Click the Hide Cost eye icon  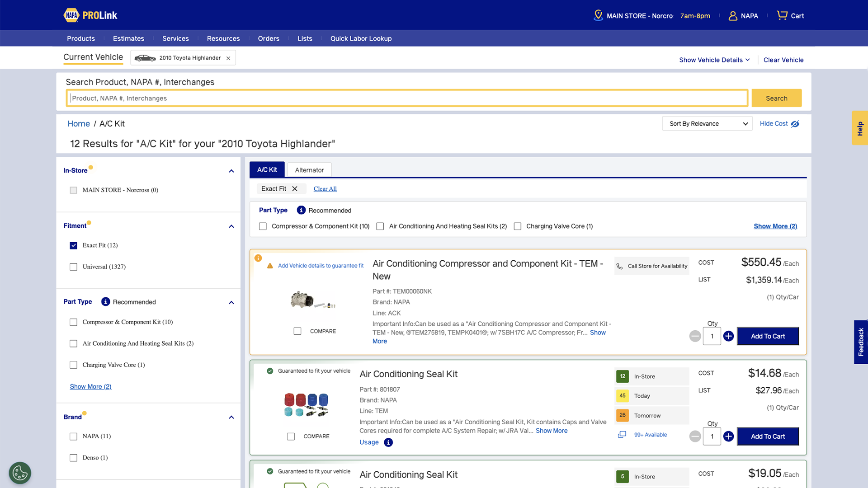coord(795,124)
